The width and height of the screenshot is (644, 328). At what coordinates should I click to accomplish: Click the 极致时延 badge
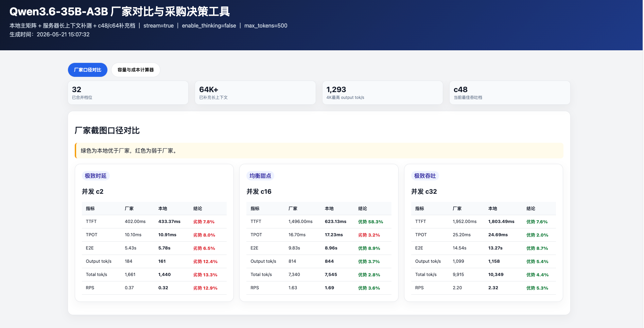(x=95, y=176)
